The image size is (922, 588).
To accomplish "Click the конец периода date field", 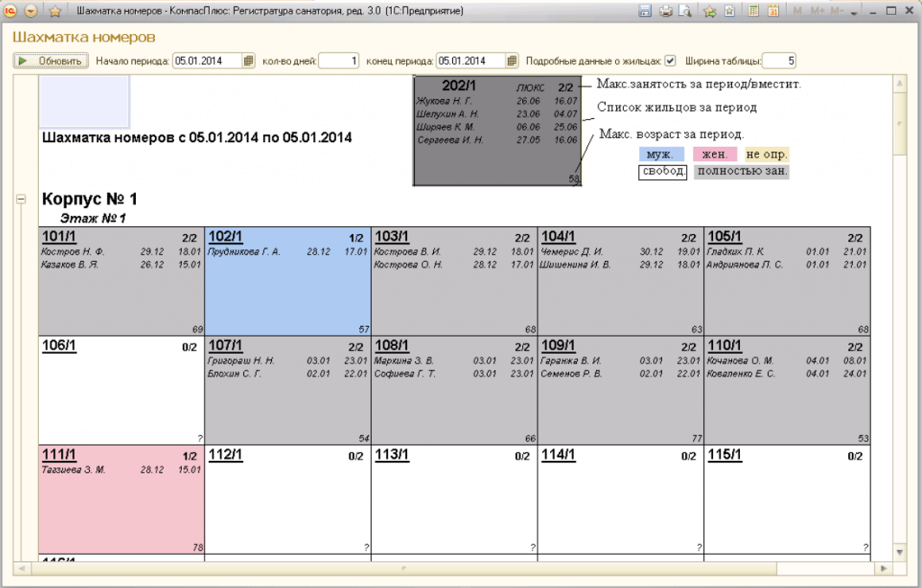I will pos(471,60).
